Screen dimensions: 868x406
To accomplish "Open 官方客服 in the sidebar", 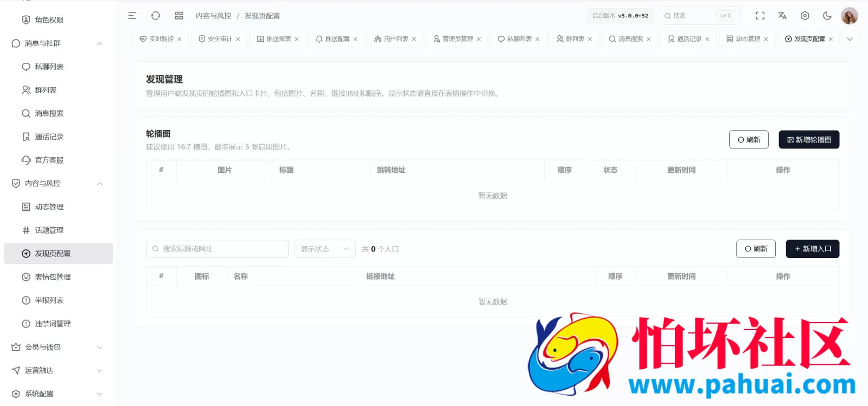I will pos(59,160).
